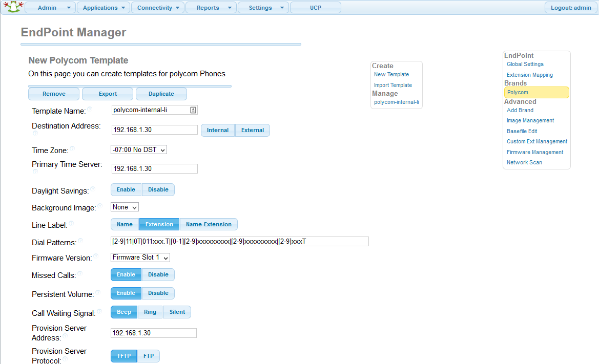Viewport: 599px width, 364px height.
Task: Open polycom-internal-li under Manage
Action: pyautogui.click(x=396, y=102)
